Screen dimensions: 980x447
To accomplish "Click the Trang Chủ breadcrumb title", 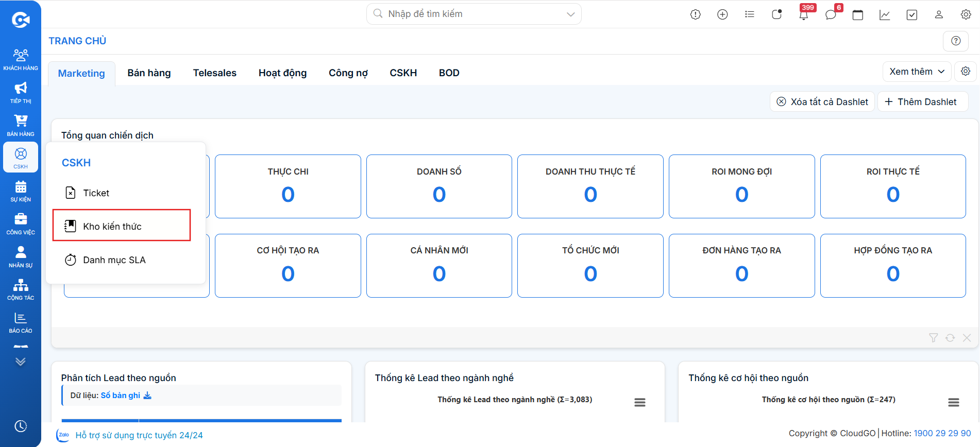I will 77,41.
